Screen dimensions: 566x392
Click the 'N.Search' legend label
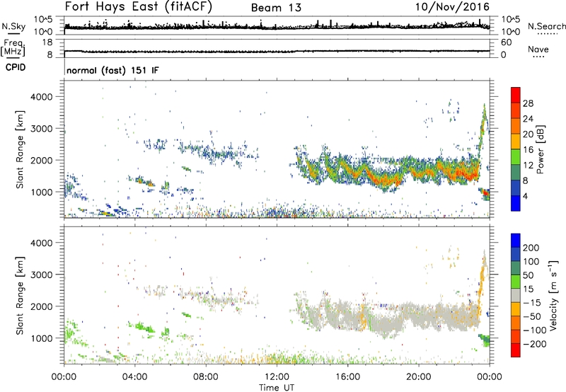[x=546, y=26]
